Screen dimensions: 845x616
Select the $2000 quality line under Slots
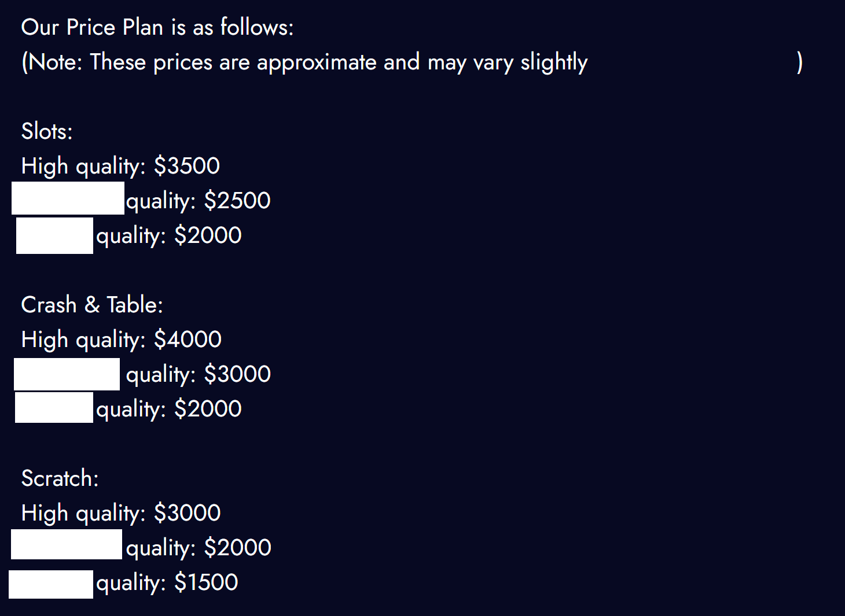click(169, 235)
